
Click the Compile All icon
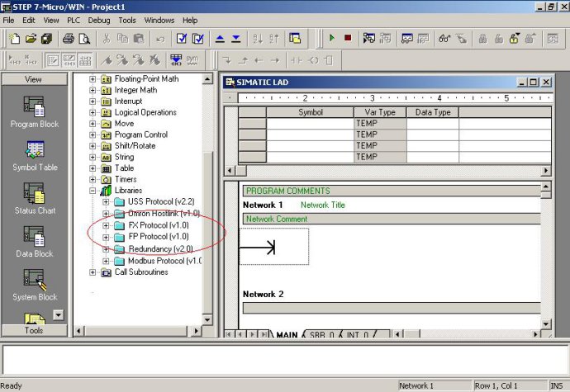tap(198, 38)
